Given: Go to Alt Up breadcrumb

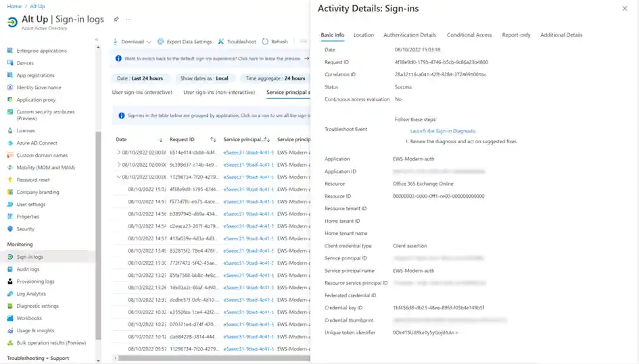Looking at the screenshot, I should pos(37,6).
